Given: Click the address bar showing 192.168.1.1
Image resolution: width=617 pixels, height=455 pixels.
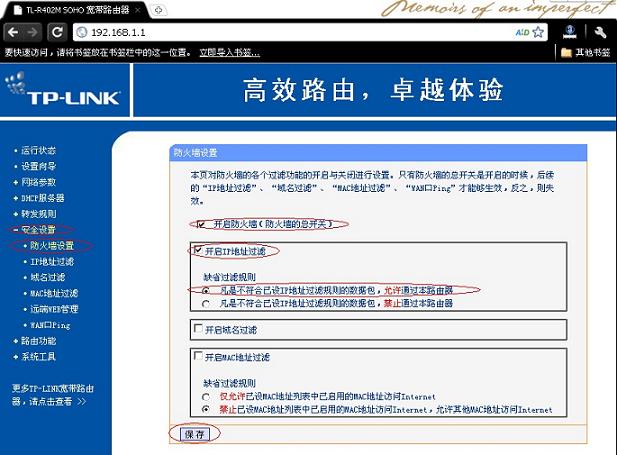Looking at the screenshot, I should click(x=300, y=32).
